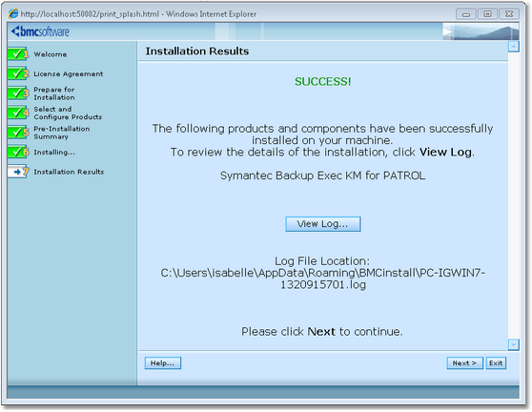Click the arrow icon for step 7 Installation Results
The width and height of the screenshot is (532, 412).
pyautogui.click(x=18, y=172)
